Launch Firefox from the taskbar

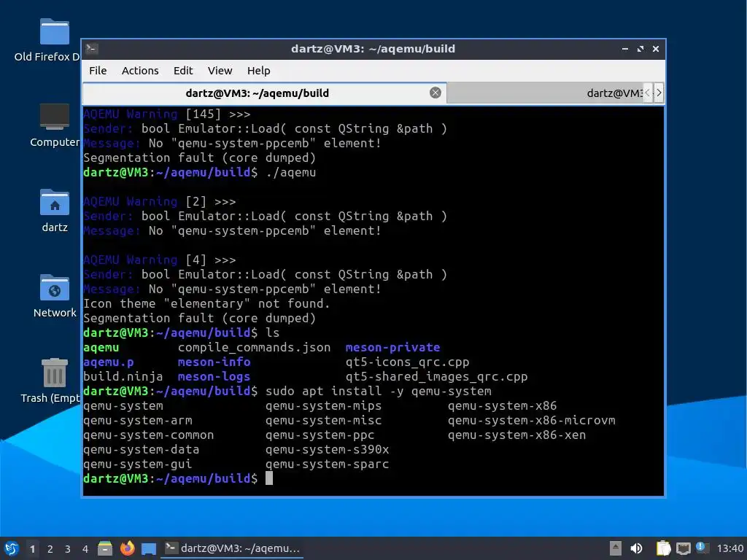[127, 548]
